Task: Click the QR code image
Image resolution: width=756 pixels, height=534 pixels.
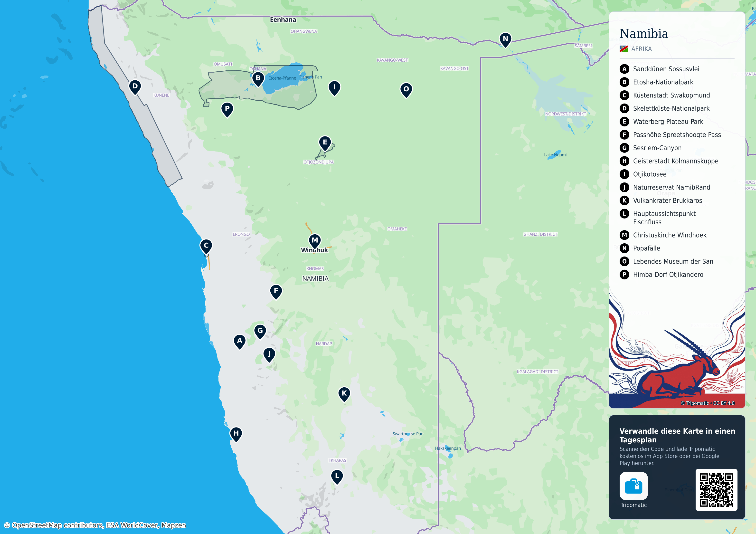Action: 716,490
